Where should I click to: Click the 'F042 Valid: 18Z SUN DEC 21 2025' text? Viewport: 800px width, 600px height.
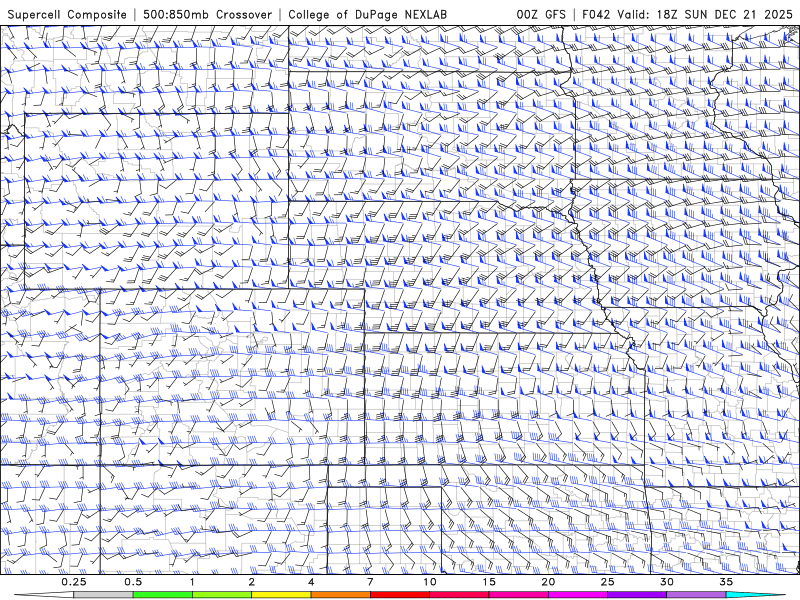[687, 14]
